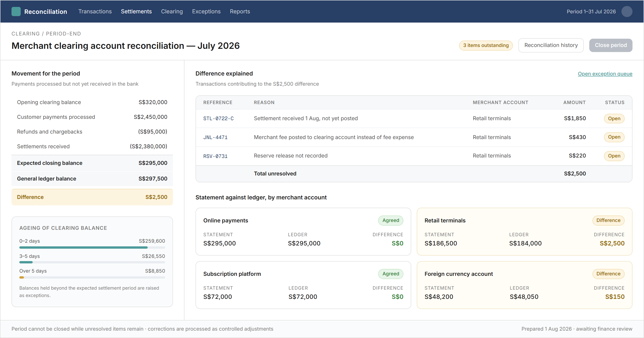Image resolution: width=644 pixels, height=338 pixels.
Task: Select the Over 5 days ageing bar
Action: click(92, 277)
